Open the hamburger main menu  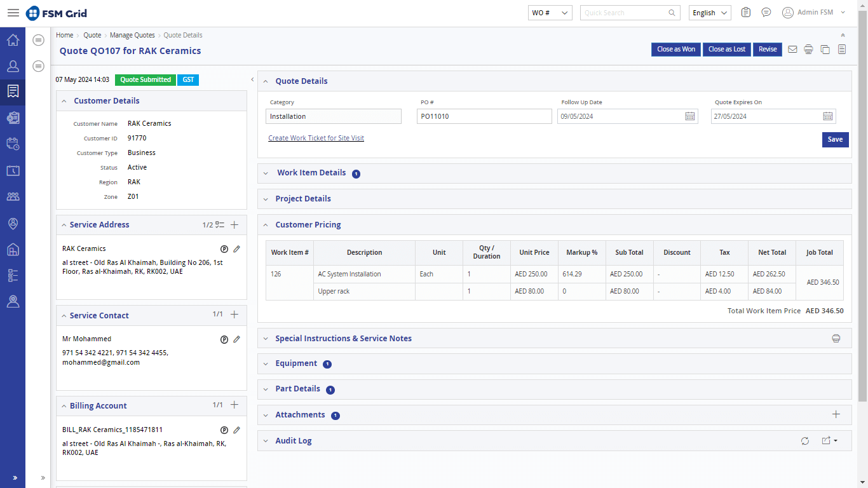[x=13, y=13]
